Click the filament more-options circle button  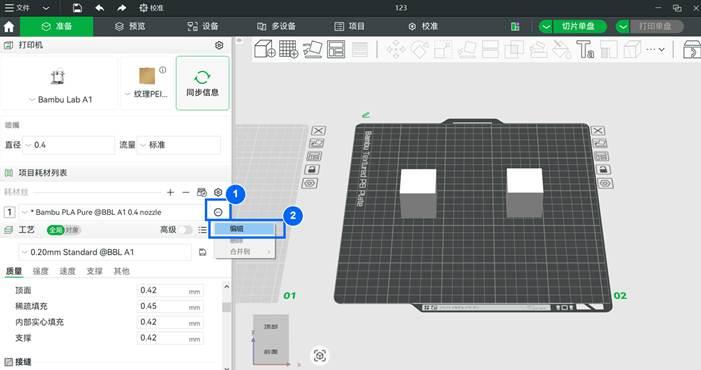point(218,212)
